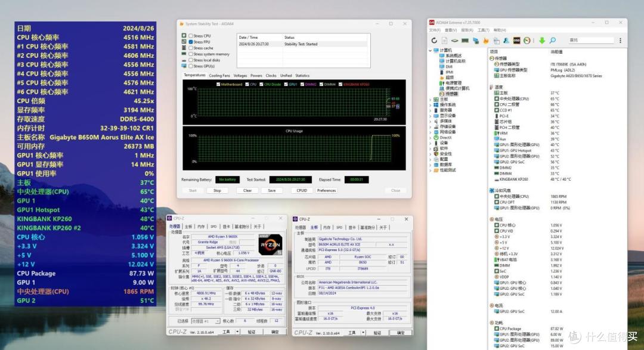Expand the 性能测试 tree node
Image resolution: width=644 pixels, height=350 pixels.
(x=431, y=170)
